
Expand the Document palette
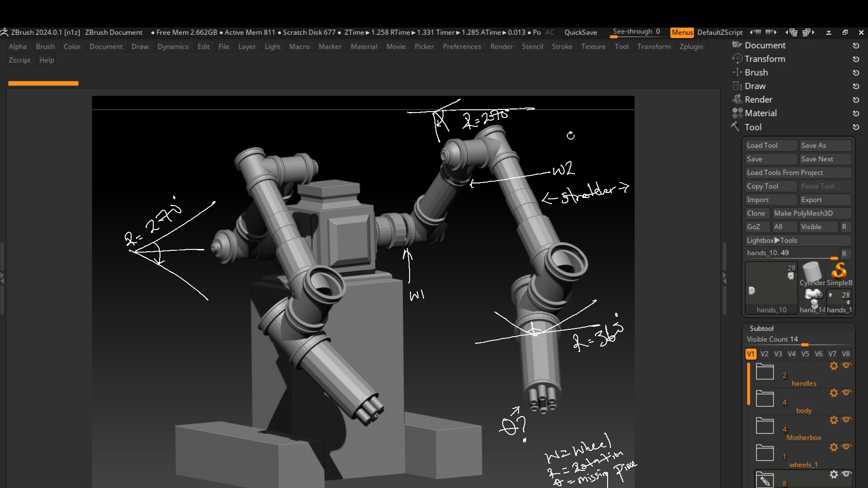click(765, 46)
